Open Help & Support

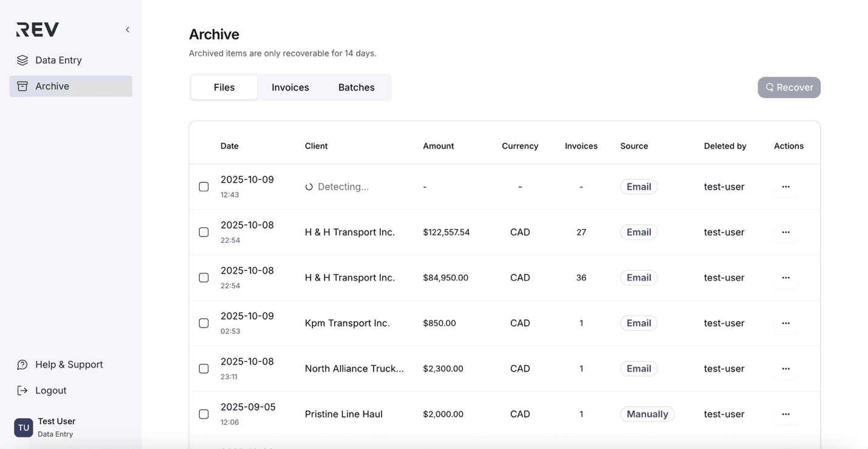(69, 365)
